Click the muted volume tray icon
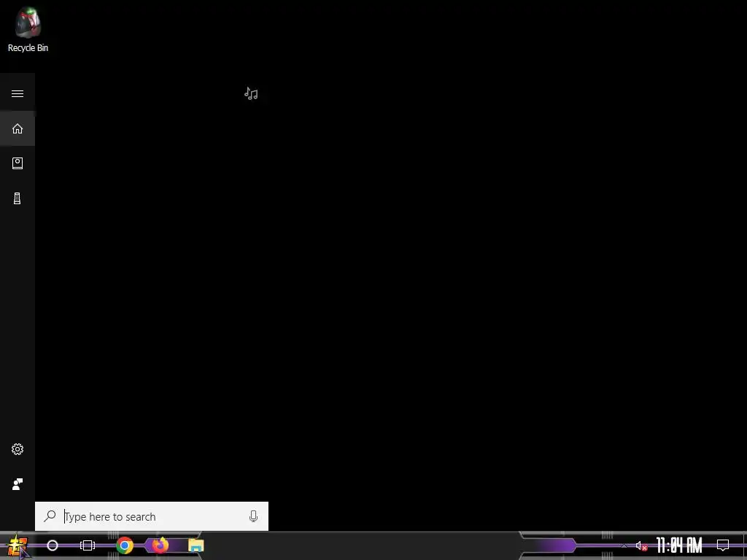This screenshot has width=747, height=560. point(641,545)
